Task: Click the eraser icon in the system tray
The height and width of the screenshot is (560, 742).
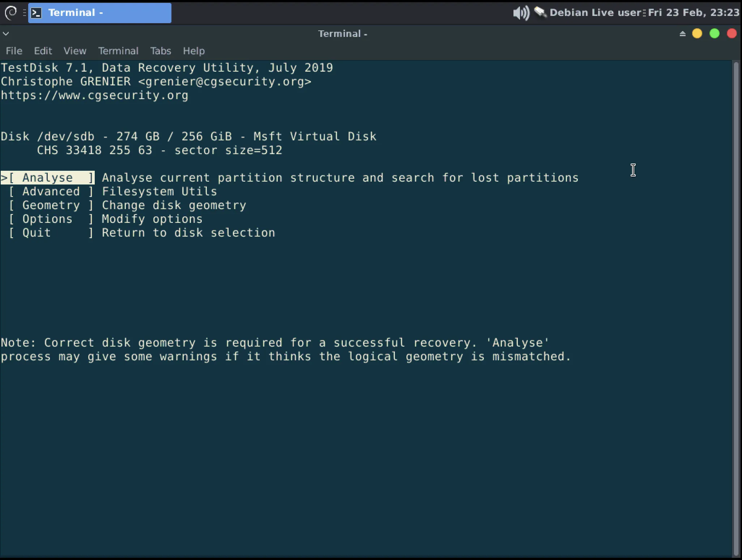Action: (540, 12)
